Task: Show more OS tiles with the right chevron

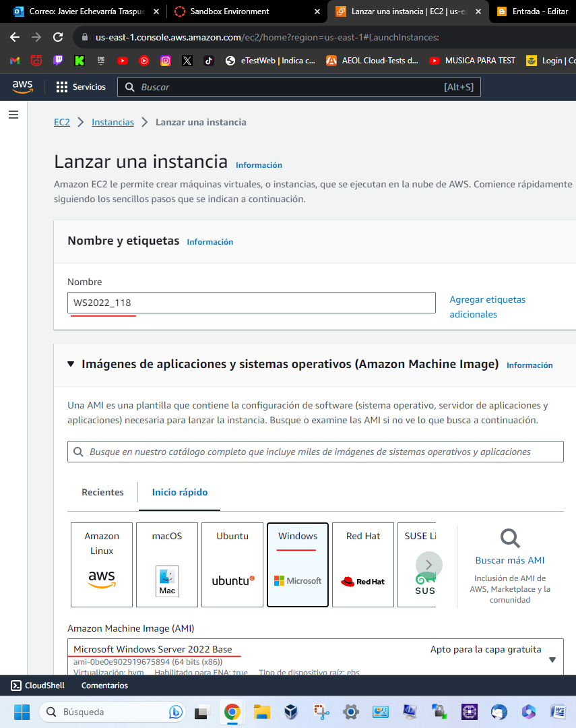Action: pyautogui.click(x=429, y=565)
